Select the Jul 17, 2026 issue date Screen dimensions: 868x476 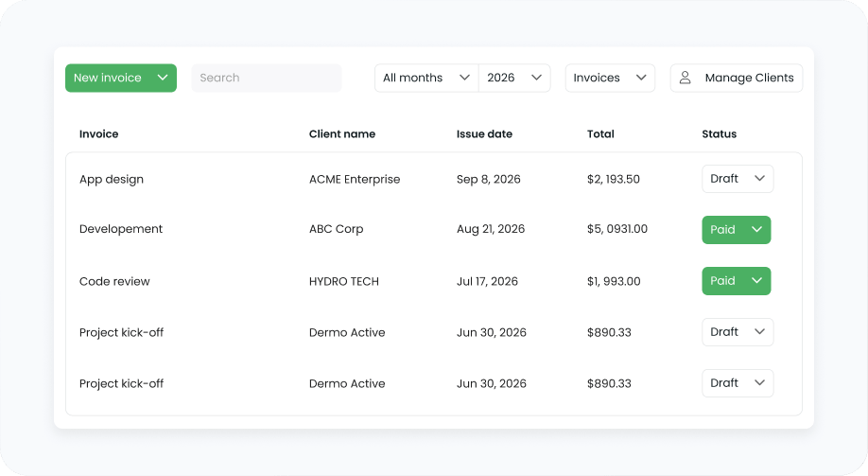click(487, 281)
